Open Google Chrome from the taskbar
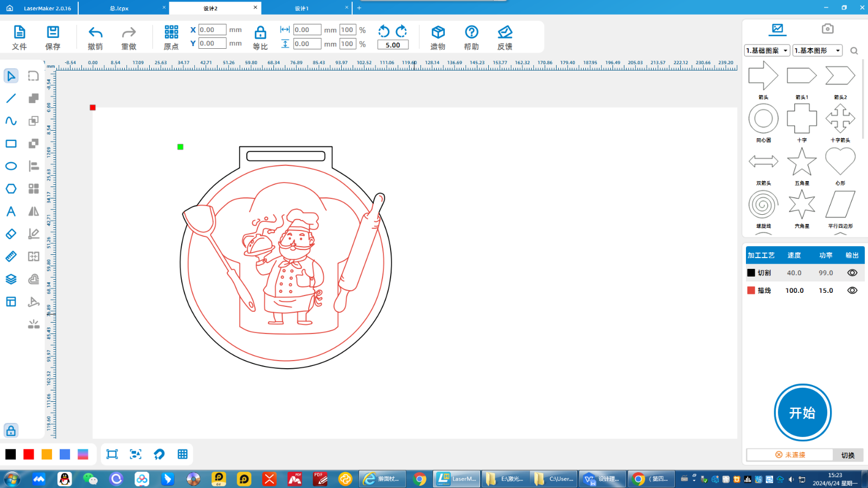The image size is (868, 488). coord(419,479)
